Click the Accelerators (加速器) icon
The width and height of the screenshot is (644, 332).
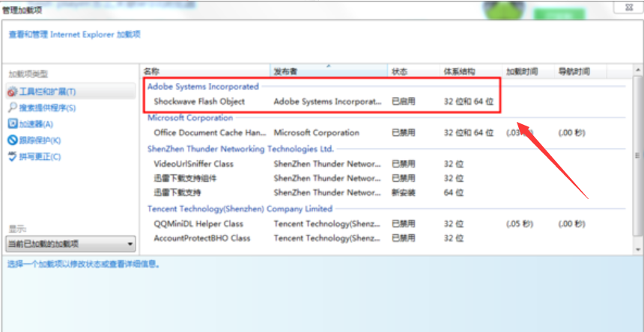click(12, 124)
